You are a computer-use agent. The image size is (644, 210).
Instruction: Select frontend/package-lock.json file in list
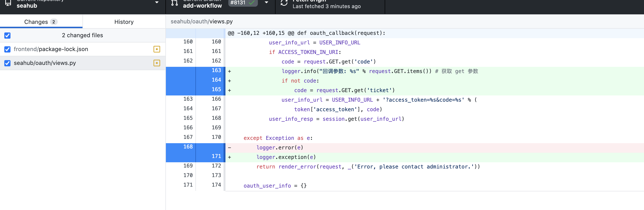[51, 49]
